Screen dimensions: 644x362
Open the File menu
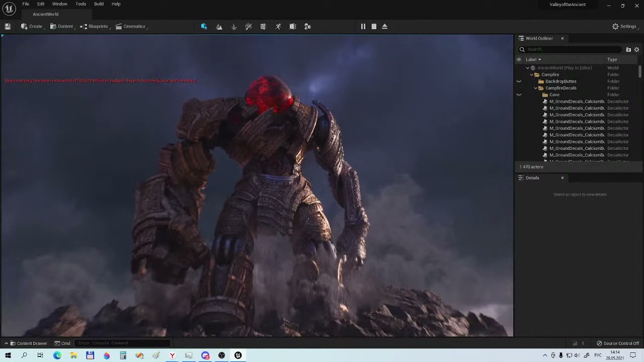(x=26, y=4)
